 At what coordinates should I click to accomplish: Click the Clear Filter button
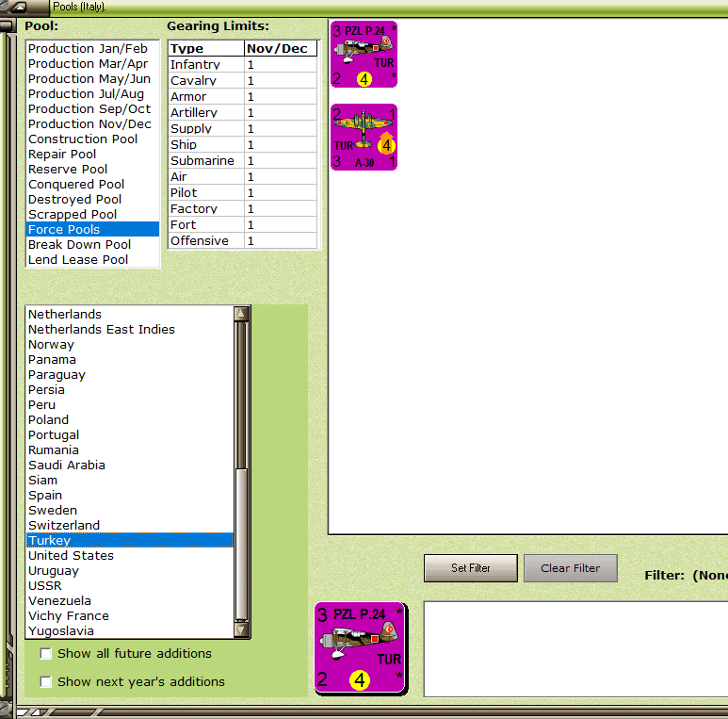pos(571,568)
